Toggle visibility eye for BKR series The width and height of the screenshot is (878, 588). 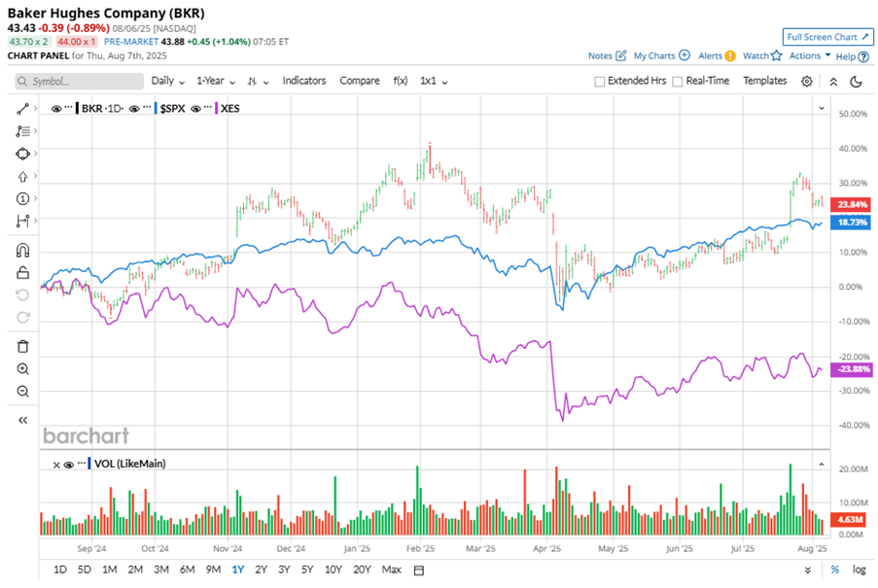click(56, 109)
